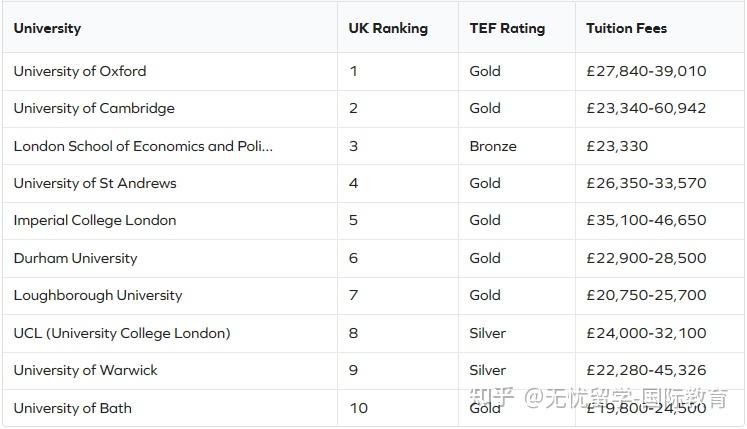Click the University column header
This screenshot has height=429, width=747.
click(47, 28)
